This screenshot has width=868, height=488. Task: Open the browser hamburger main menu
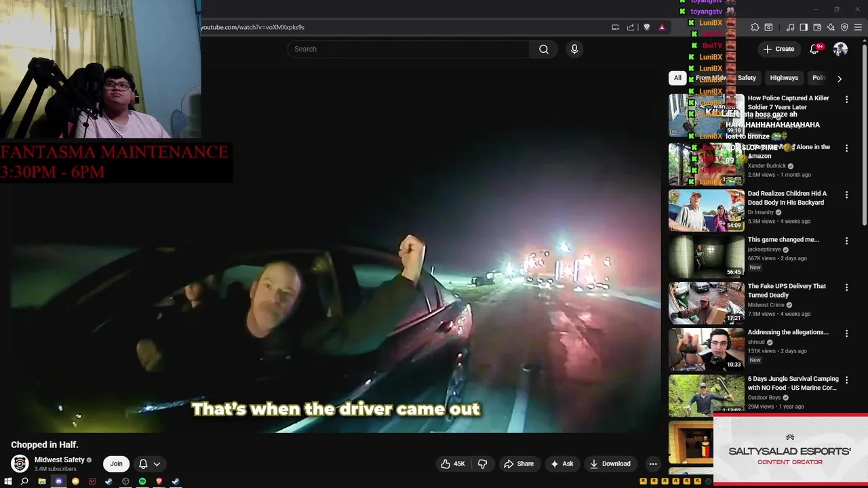(x=858, y=27)
